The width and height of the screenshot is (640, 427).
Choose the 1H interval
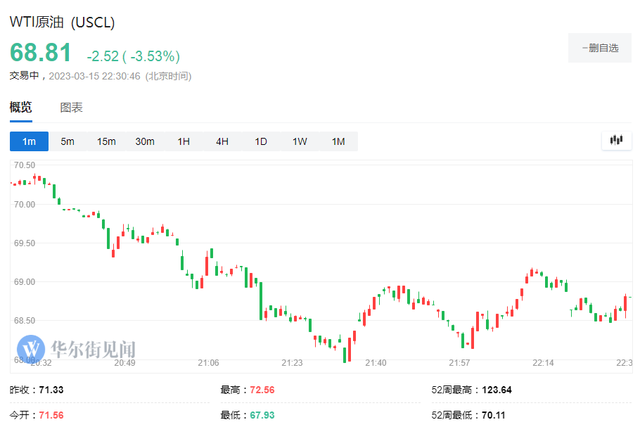(x=184, y=142)
